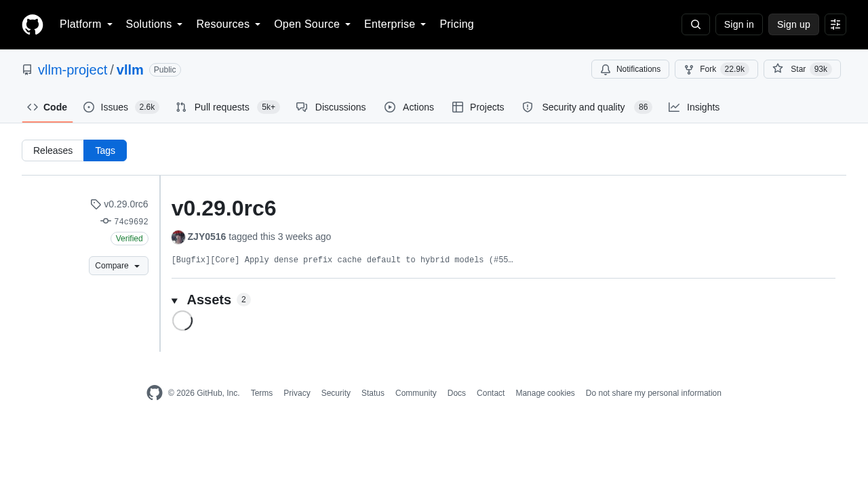Select the Tags view button
This screenshot has height=488, width=868.
pos(105,150)
